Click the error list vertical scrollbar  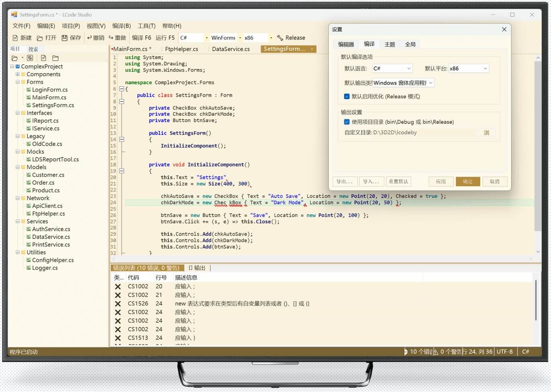click(x=536, y=300)
